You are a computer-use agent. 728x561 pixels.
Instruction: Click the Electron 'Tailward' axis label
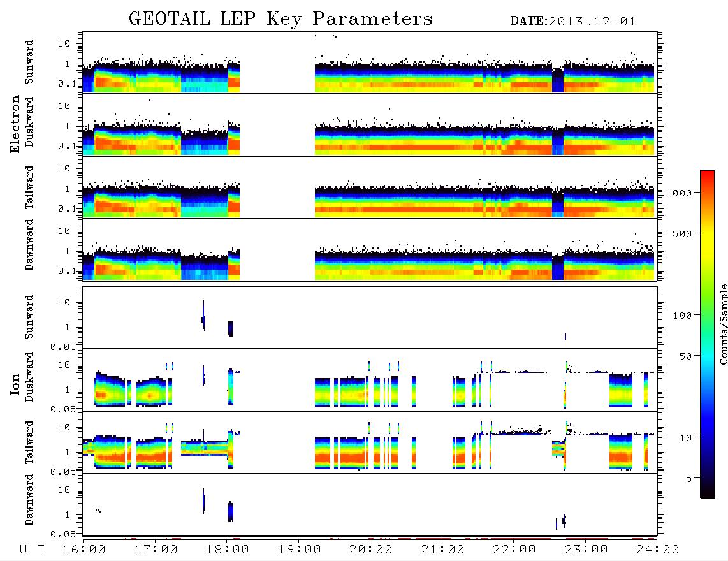tap(29, 187)
